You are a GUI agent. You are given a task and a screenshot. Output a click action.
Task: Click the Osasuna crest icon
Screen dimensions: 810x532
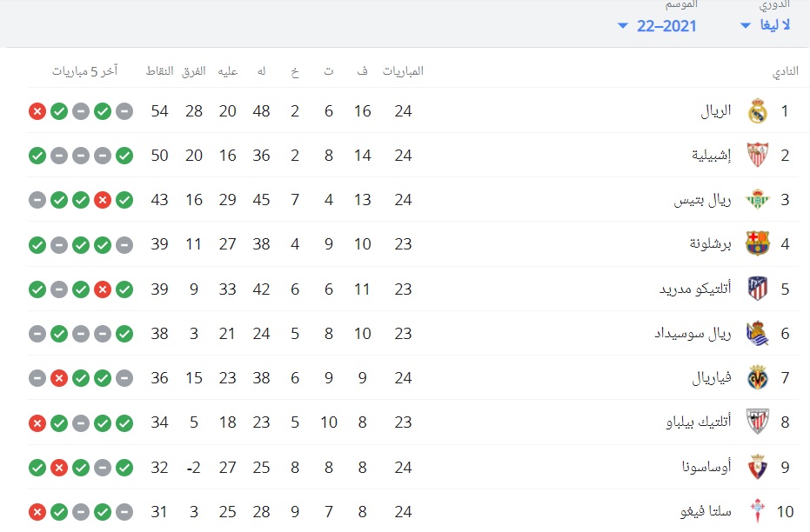(757, 467)
